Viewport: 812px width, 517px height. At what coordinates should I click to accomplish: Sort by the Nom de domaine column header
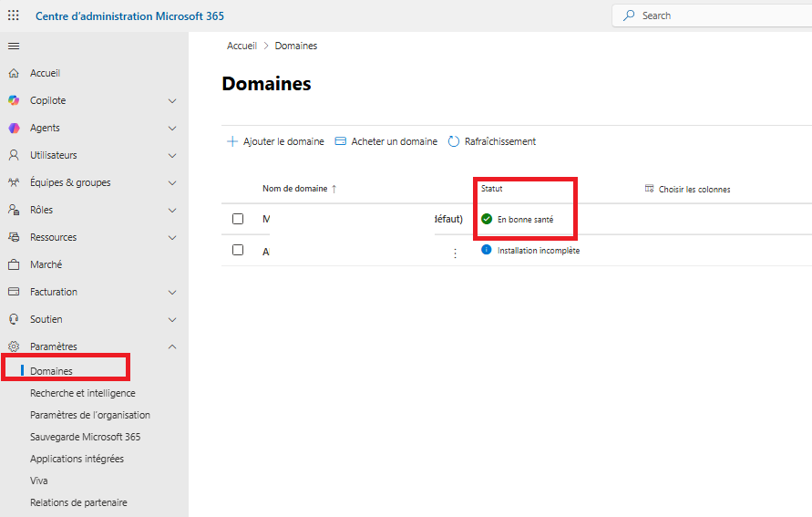point(294,189)
